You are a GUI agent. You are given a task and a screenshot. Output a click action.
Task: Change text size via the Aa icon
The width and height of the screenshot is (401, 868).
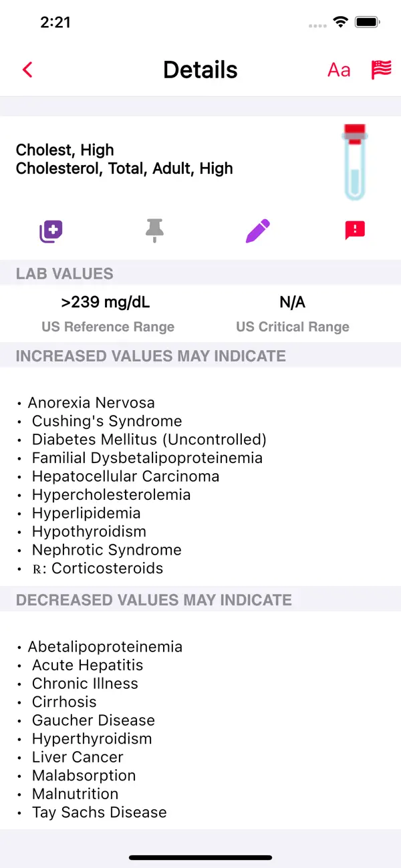(x=339, y=69)
